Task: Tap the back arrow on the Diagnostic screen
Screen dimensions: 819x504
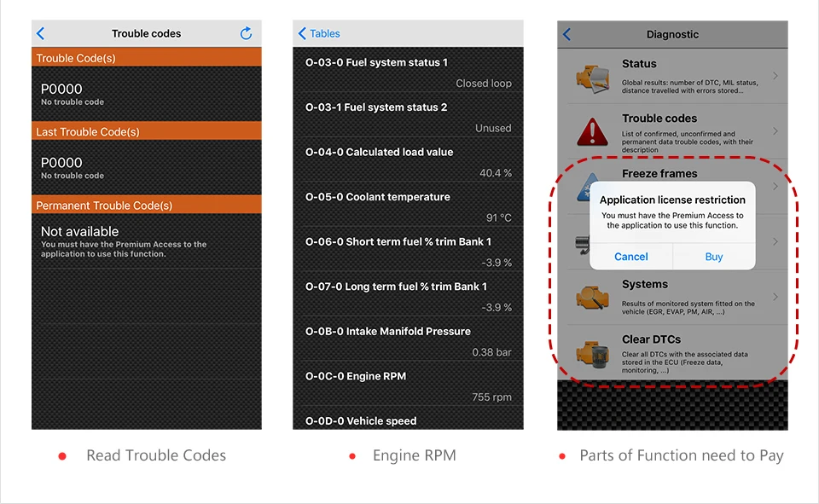Action: point(566,33)
